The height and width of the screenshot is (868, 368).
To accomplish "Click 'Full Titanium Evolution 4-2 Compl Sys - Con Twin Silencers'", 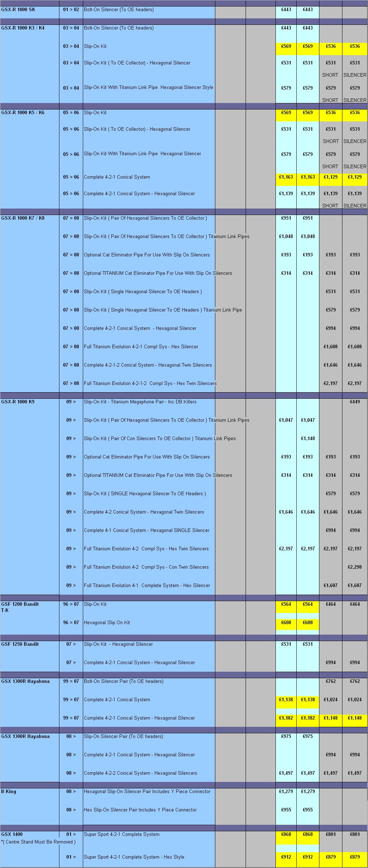I will tap(146, 567).
